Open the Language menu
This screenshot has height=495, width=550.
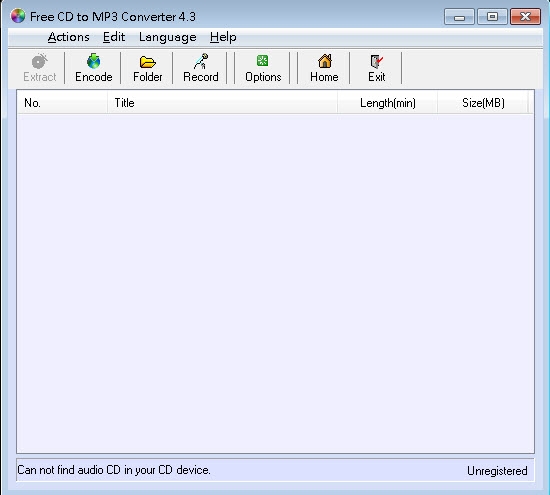pyautogui.click(x=168, y=37)
